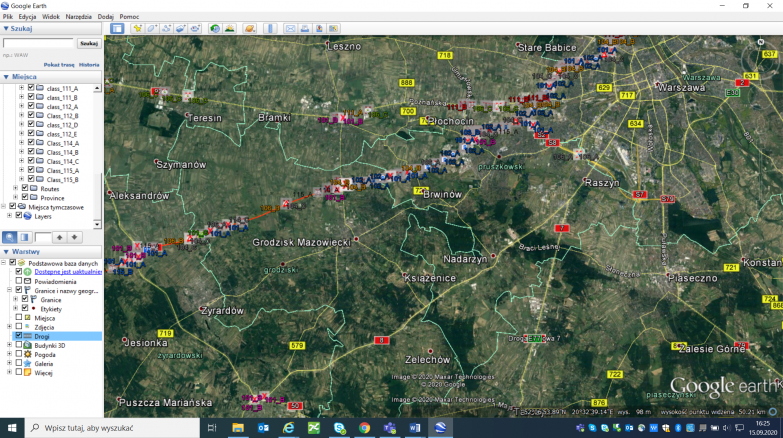This screenshot has width=783, height=438.
Task: Expand the class_112_D folder node
Action: 21,124
